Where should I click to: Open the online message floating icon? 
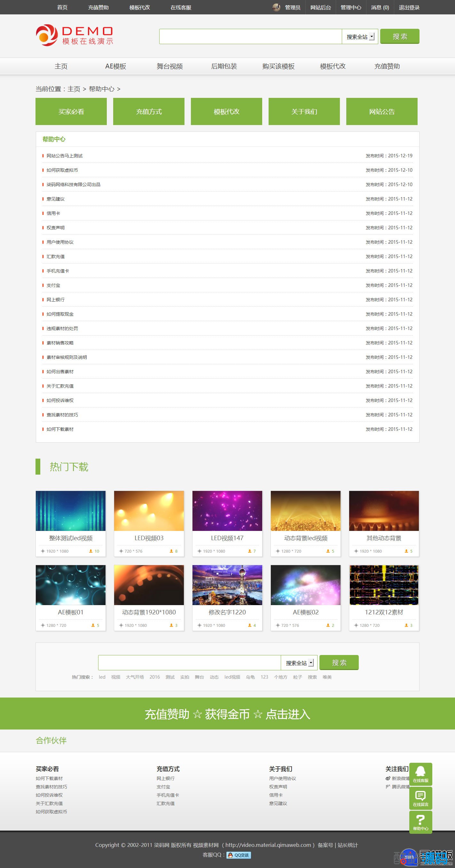coord(420,798)
